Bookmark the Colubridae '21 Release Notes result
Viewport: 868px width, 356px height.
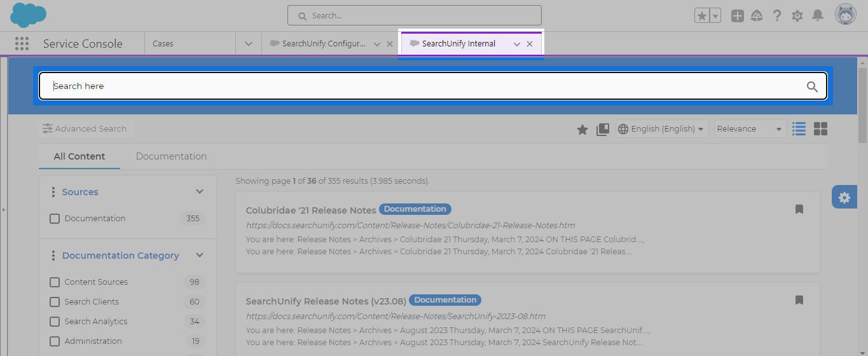coord(799,209)
